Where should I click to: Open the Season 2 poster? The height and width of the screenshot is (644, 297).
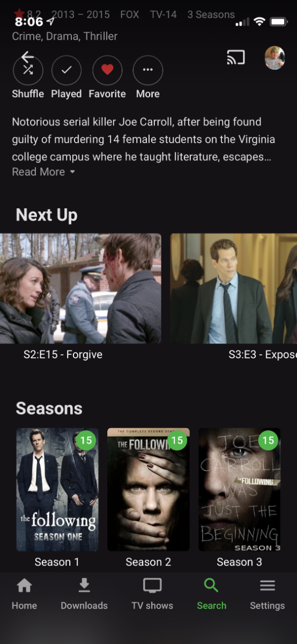148,489
